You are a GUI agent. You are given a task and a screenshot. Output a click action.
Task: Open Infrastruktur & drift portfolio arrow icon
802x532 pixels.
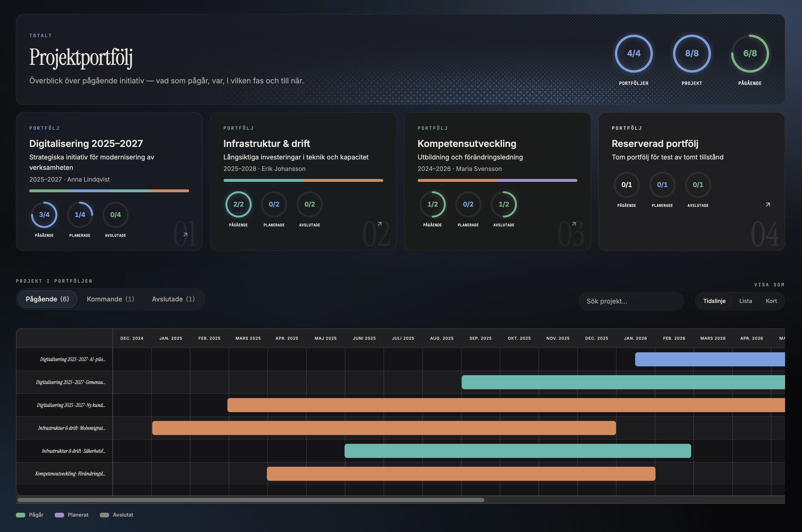[x=380, y=224]
